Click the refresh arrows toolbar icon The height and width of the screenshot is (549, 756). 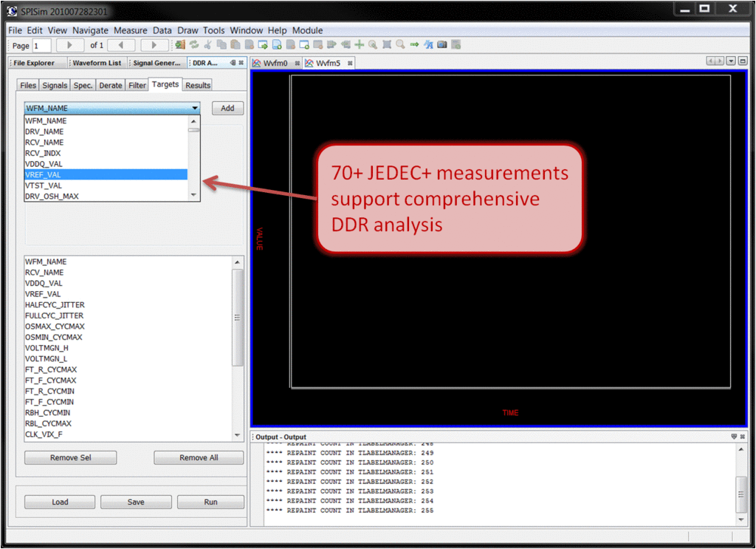click(x=194, y=45)
